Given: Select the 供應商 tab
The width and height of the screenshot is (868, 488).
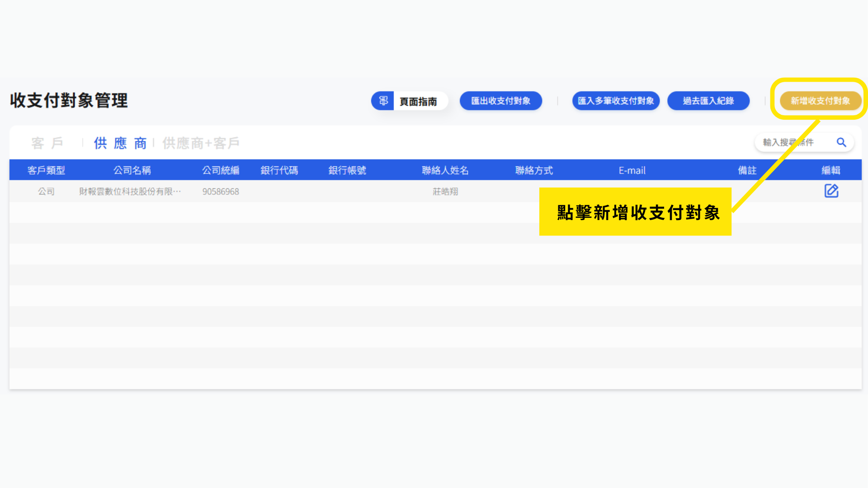Looking at the screenshot, I should pos(120,143).
